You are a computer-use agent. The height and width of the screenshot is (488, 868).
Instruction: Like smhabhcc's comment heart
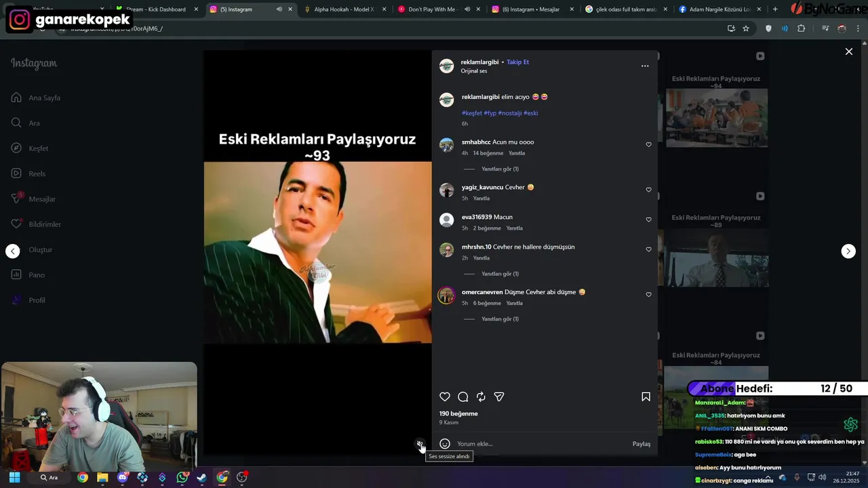648,144
